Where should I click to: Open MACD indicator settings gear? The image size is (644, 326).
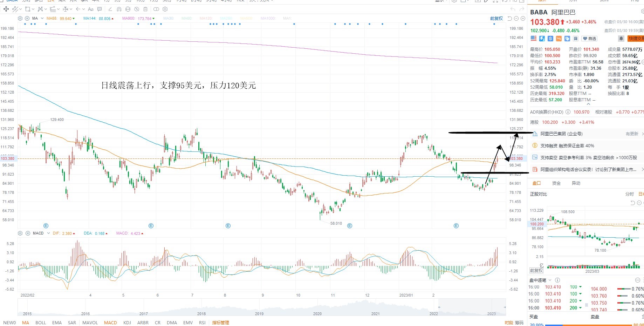(20, 233)
